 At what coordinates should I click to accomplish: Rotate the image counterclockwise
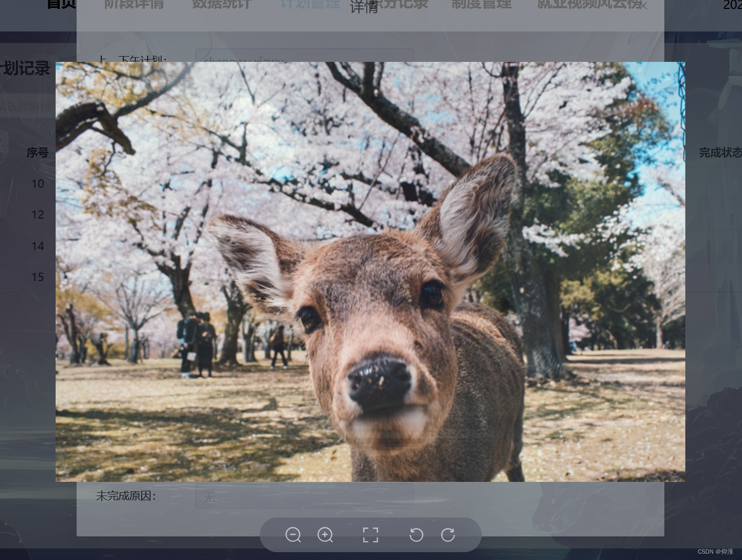[x=416, y=535]
